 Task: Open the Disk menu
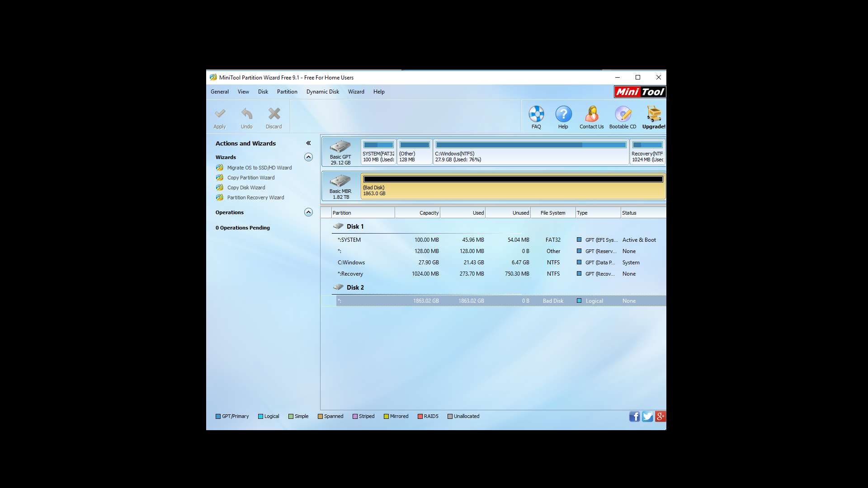point(263,92)
